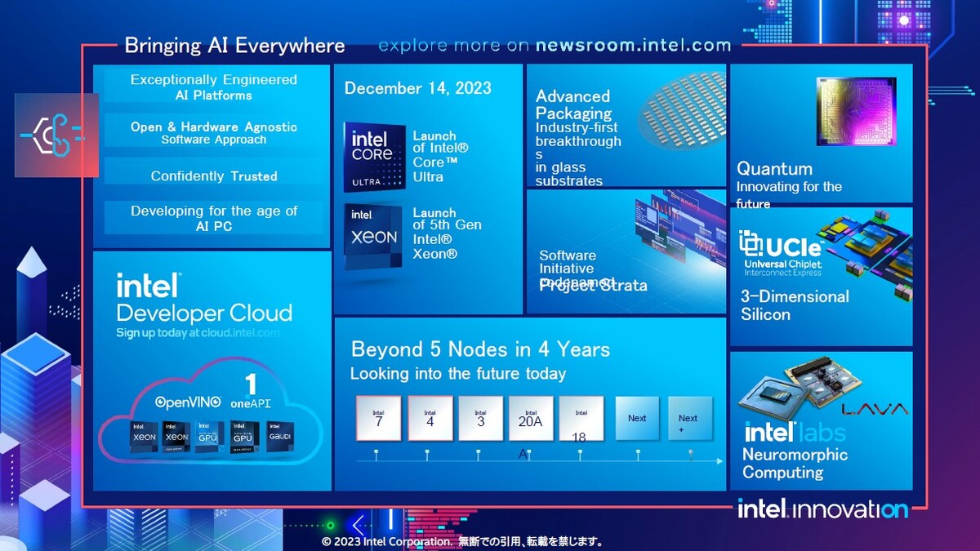The height and width of the screenshot is (551, 980).
Task: Click the UCIe Universal Chiplet logo
Action: tap(782, 253)
